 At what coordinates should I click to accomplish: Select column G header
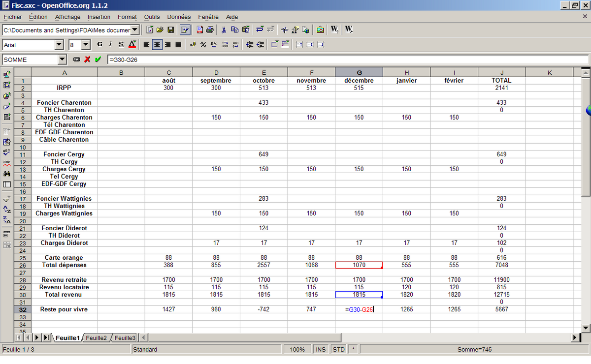tap(359, 73)
